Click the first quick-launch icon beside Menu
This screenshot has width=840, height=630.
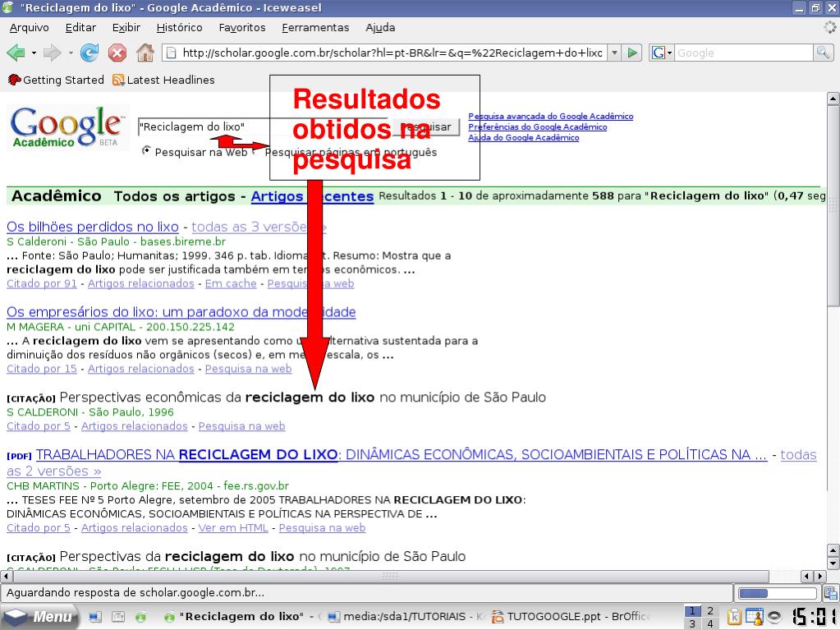pyautogui.click(x=94, y=617)
